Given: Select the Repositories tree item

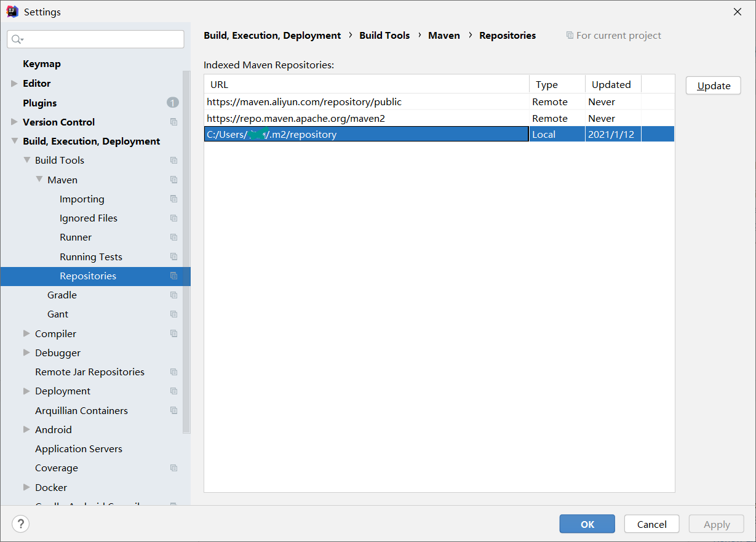Looking at the screenshot, I should pyautogui.click(x=95, y=276).
